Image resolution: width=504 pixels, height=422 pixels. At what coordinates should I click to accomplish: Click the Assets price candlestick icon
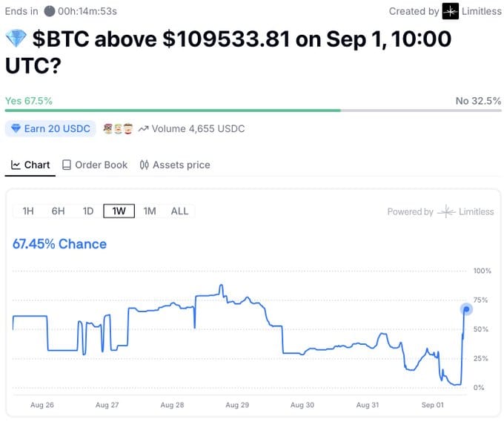point(145,165)
